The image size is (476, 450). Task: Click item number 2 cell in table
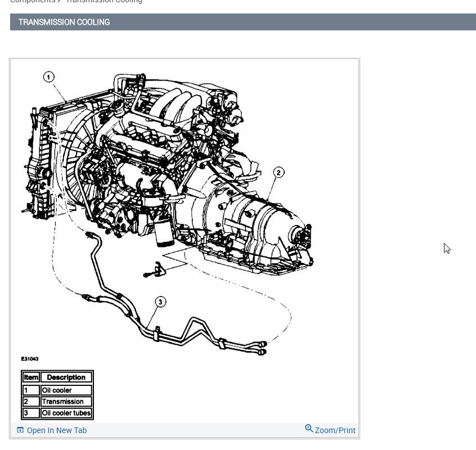click(x=31, y=402)
